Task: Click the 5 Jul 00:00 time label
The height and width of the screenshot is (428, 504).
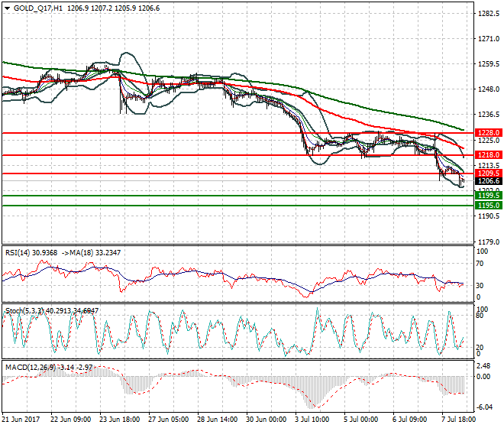Action: pyautogui.click(x=361, y=420)
